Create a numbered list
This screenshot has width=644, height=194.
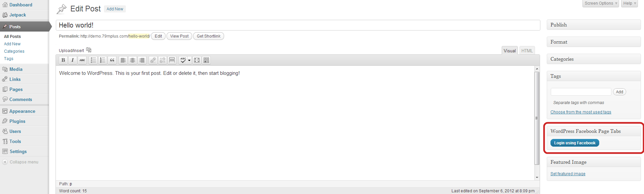pyautogui.click(x=103, y=60)
